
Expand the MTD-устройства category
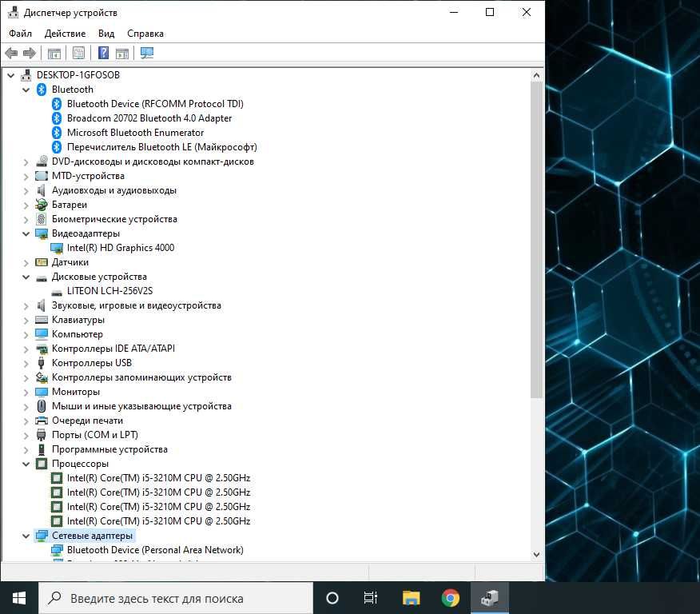pyautogui.click(x=26, y=177)
